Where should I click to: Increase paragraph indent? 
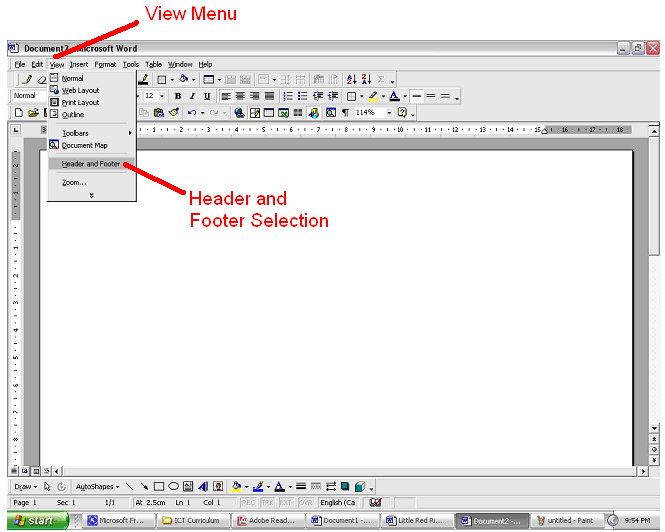pyautogui.click(x=332, y=96)
